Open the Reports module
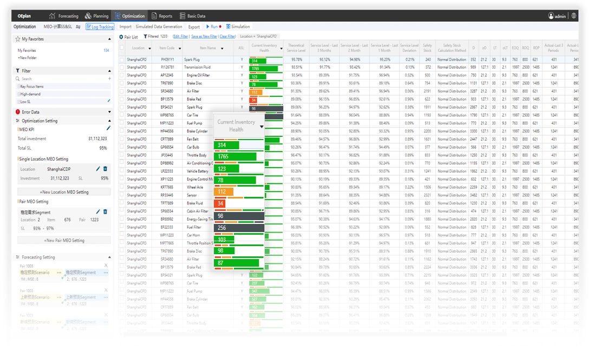The width and height of the screenshot is (594, 364). [162, 16]
